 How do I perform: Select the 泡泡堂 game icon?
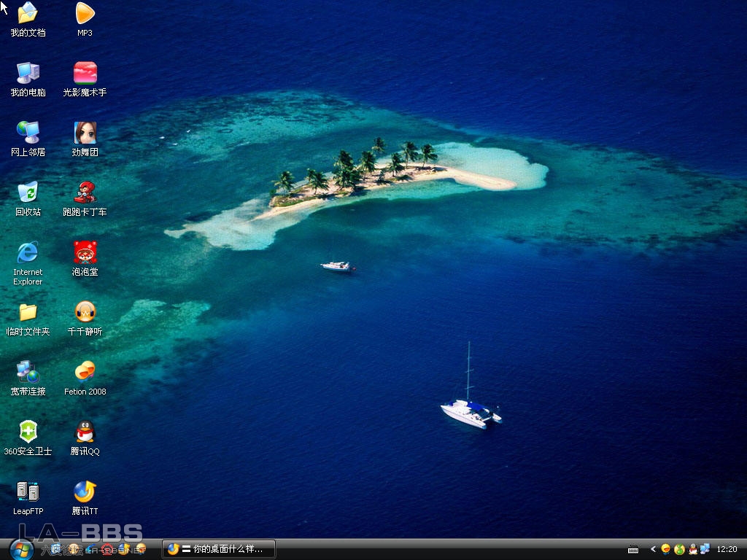(x=85, y=253)
